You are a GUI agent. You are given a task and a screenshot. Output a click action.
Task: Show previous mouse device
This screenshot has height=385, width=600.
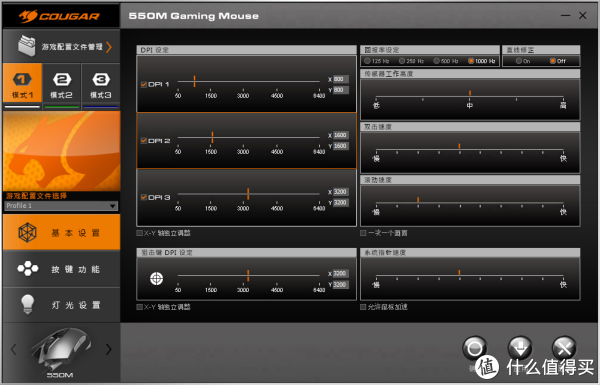[x=14, y=349]
